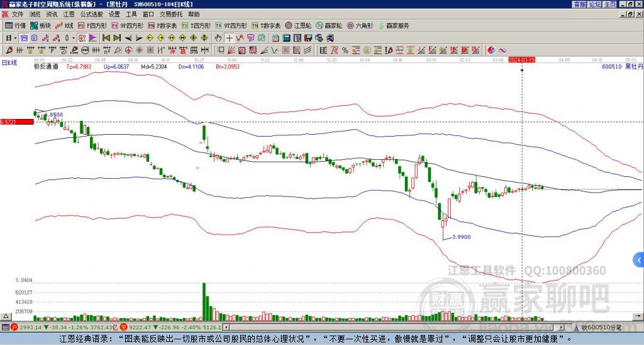This screenshot has width=644, height=345.
Task: Click the 2993.14 Shanghai index status value
Action: tap(30, 327)
